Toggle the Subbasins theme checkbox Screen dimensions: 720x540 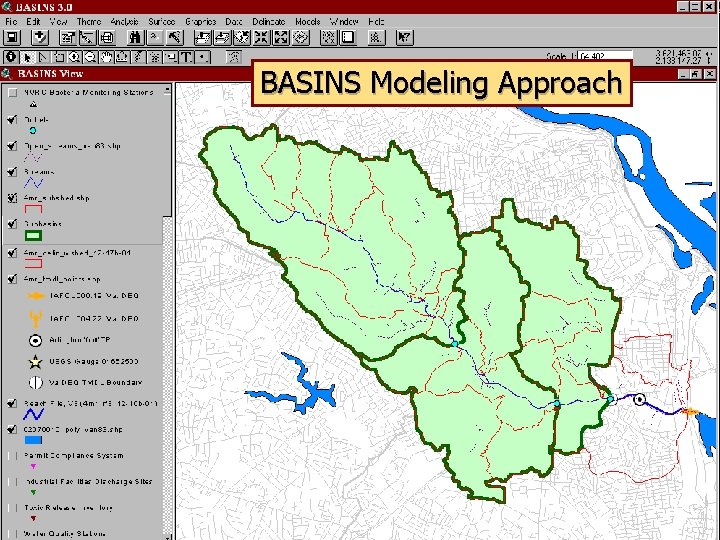[13, 224]
